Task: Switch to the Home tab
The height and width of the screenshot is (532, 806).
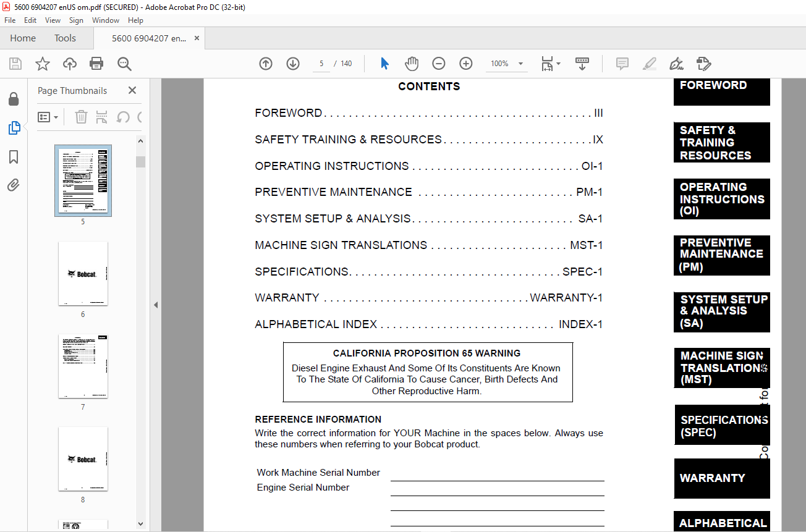Action: click(23, 38)
